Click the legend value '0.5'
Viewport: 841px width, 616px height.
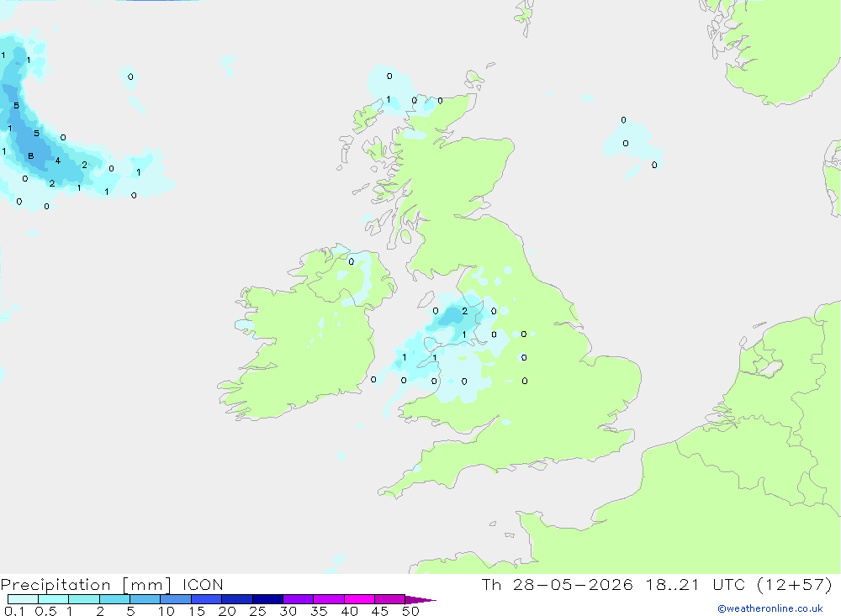tap(45, 611)
